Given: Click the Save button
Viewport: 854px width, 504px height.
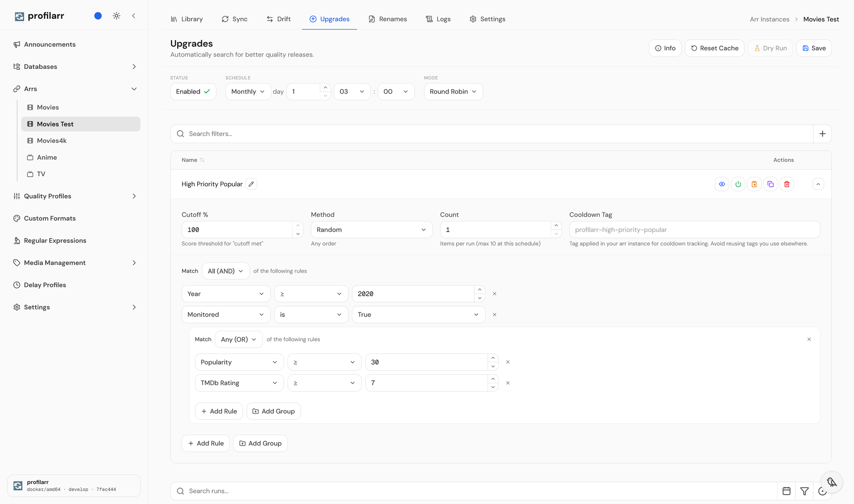Looking at the screenshot, I should click(x=814, y=48).
